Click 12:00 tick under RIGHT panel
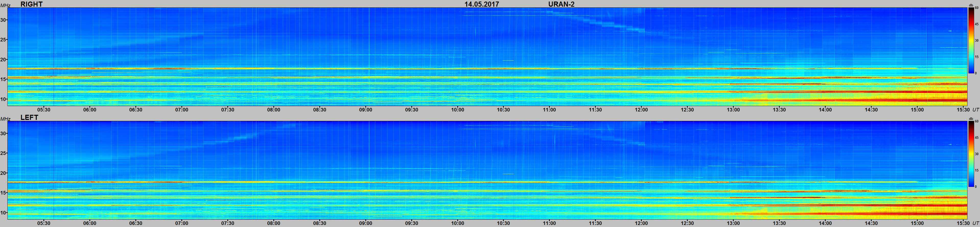This screenshot has height=227, width=980. click(641, 110)
